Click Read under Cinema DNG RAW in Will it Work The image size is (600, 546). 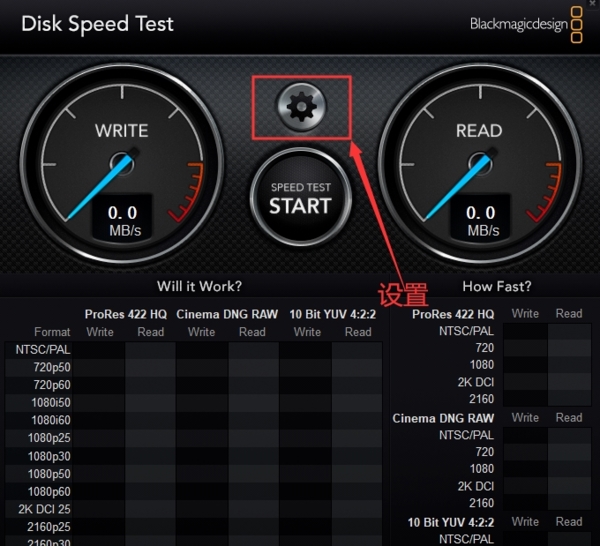(252, 332)
